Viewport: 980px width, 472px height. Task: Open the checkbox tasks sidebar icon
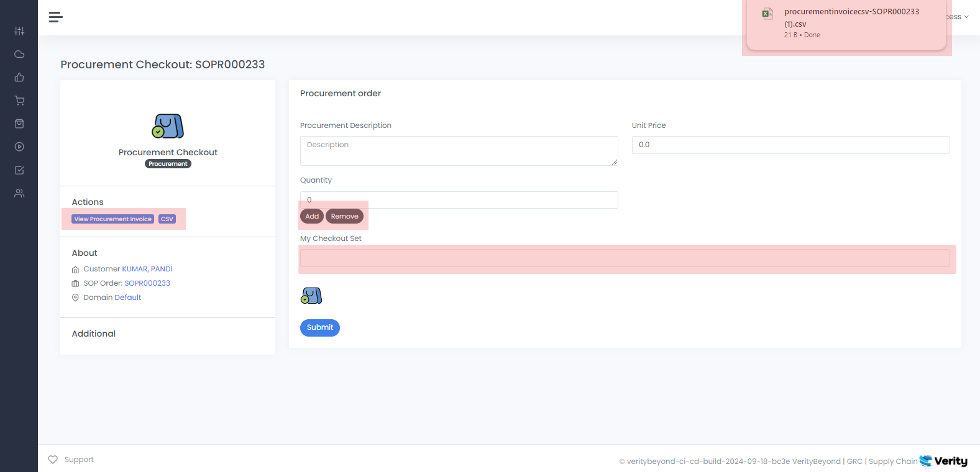point(19,170)
